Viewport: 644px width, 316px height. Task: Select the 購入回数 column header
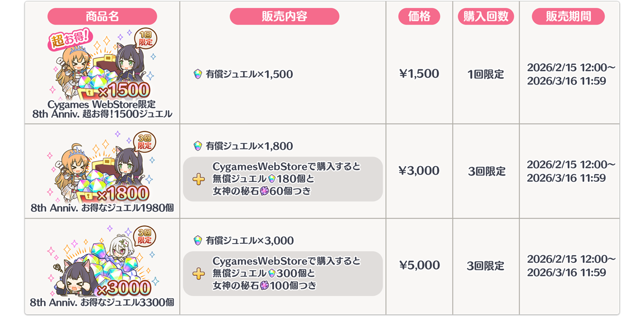486,16
